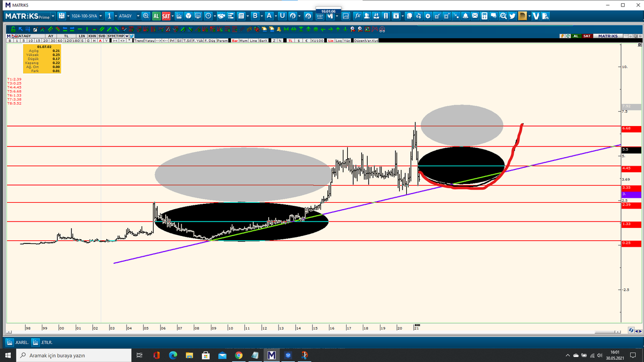Switch chart type to Bar
644x362 pixels.
point(235,41)
